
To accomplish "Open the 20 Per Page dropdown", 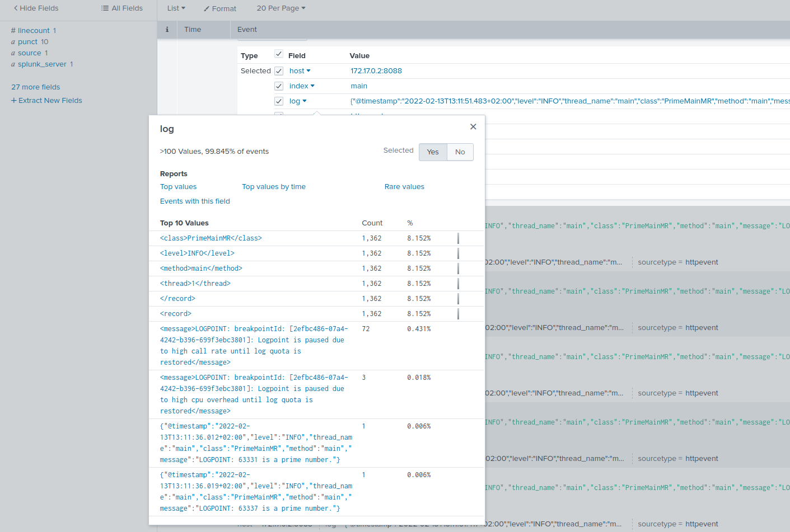I will pyautogui.click(x=281, y=8).
